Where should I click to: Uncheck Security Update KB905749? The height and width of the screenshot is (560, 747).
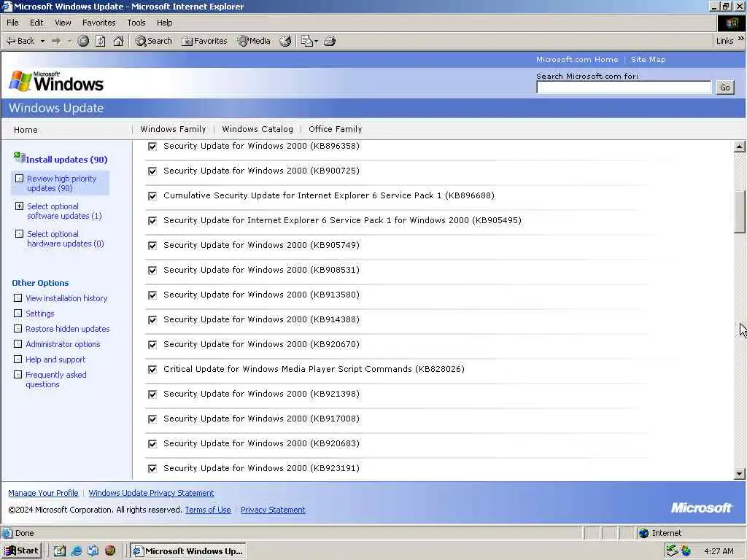(152, 245)
